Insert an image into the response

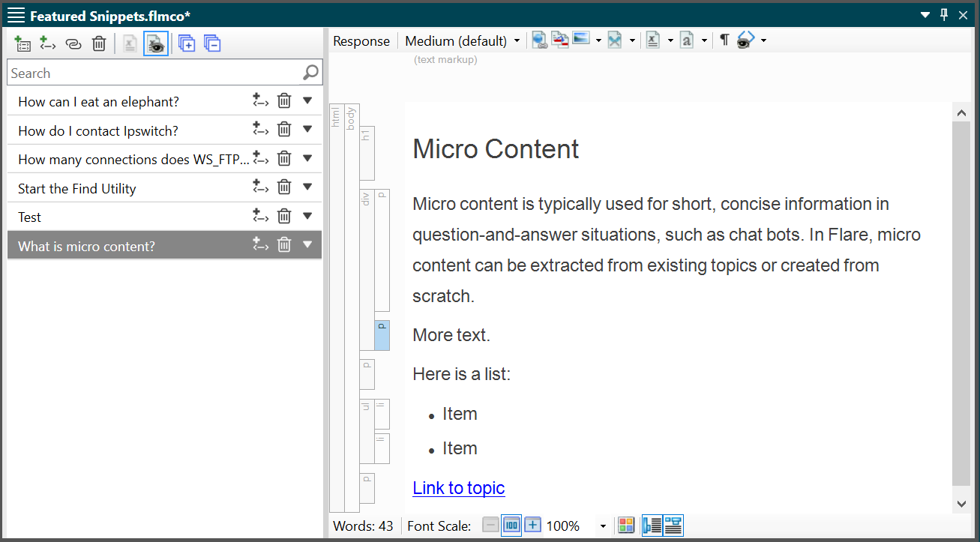pos(581,40)
